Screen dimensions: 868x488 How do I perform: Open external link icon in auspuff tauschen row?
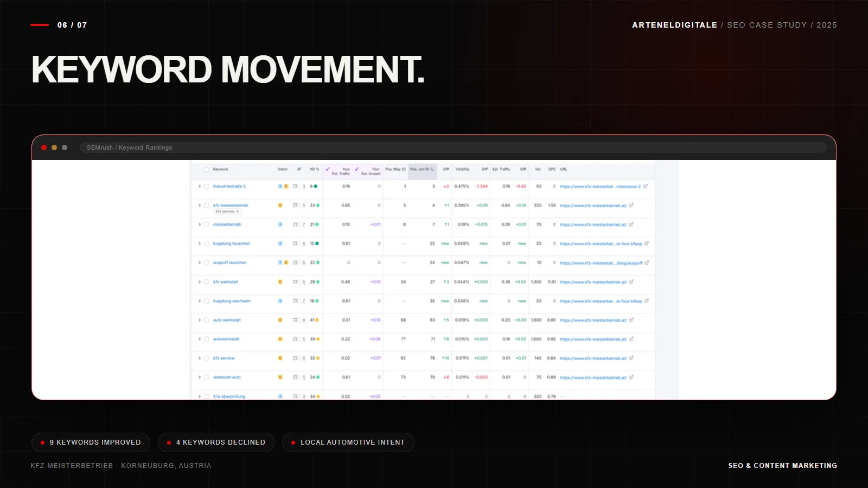(x=647, y=262)
